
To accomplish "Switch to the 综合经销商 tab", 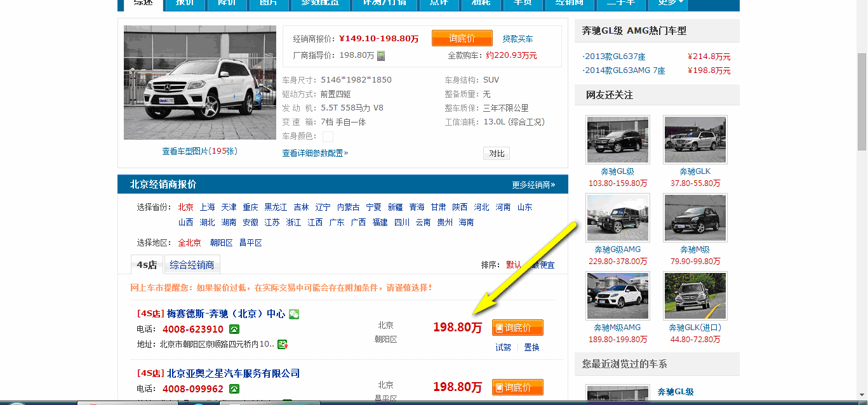I will tap(192, 265).
